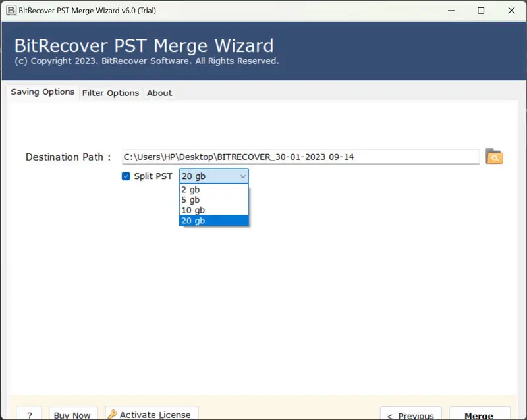Start merging with the Merge button
Screen dimensions: 527x420
pos(479,415)
